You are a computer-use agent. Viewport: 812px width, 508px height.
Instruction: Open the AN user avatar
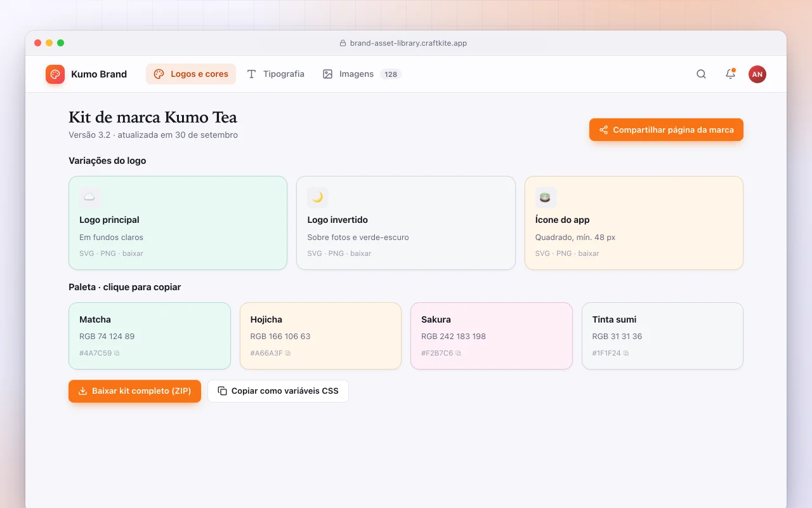pos(757,74)
